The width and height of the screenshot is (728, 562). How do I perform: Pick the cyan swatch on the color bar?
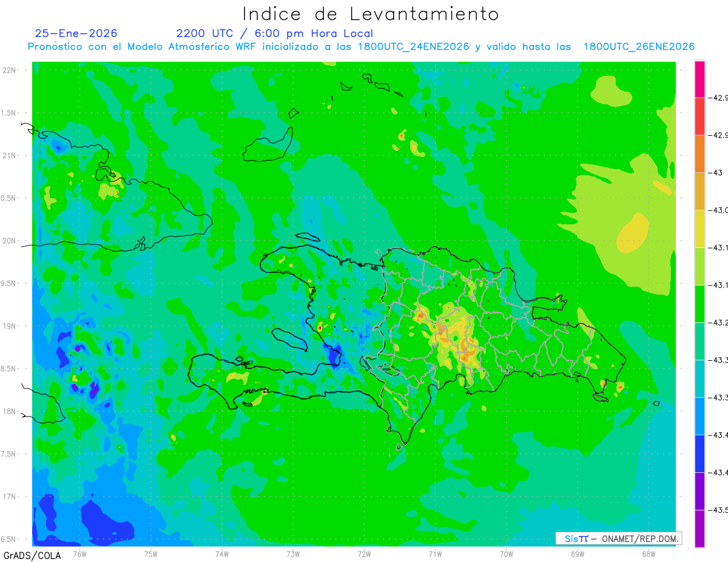click(x=699, y=380)
